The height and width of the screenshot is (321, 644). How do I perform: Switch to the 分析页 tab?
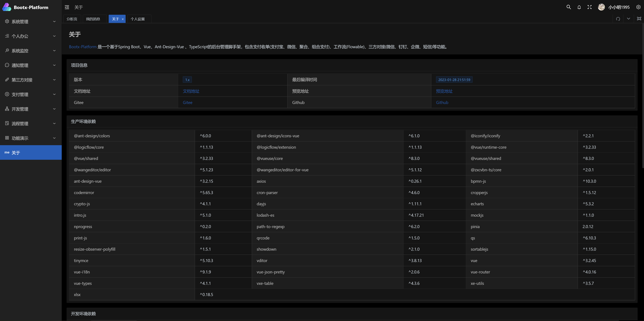72,19
